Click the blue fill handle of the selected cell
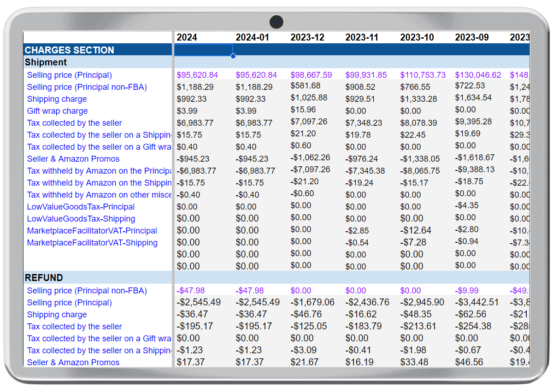 click(233, 56)
